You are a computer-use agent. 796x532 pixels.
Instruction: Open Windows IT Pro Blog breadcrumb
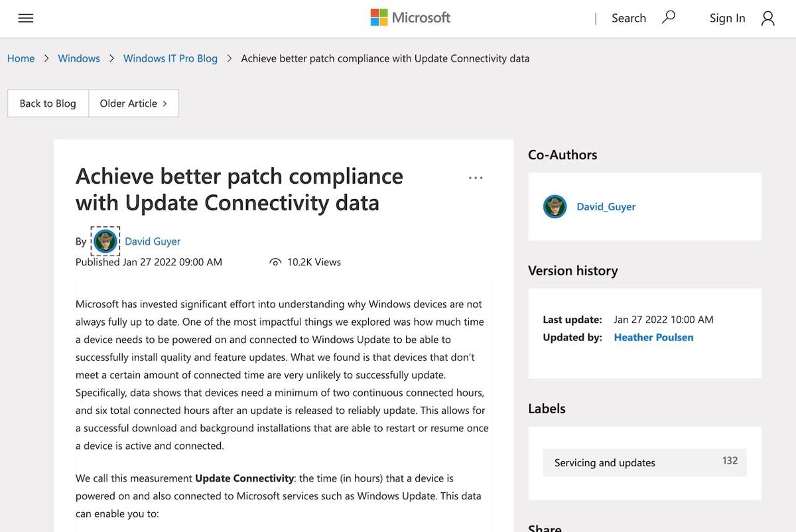[170, 58]
